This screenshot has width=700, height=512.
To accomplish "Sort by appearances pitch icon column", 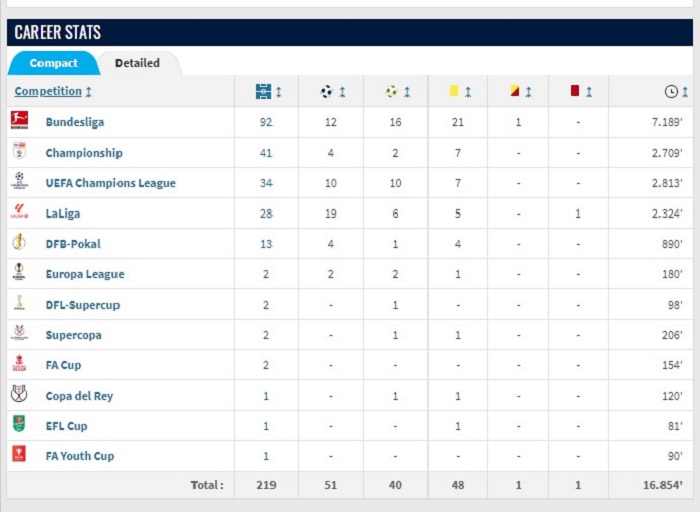I will click(269, 92).
